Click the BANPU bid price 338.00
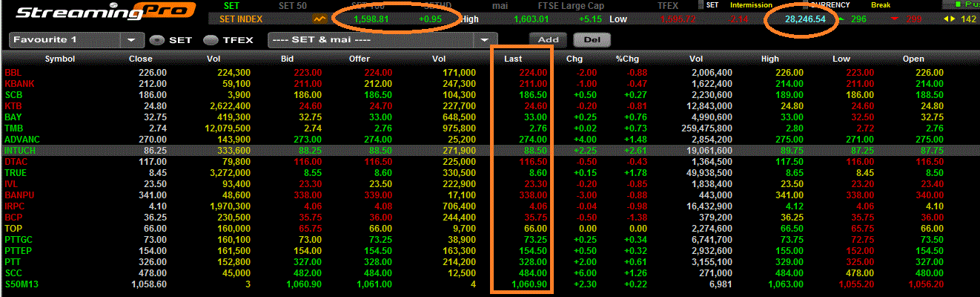The image size is (980, 297). 308,195
